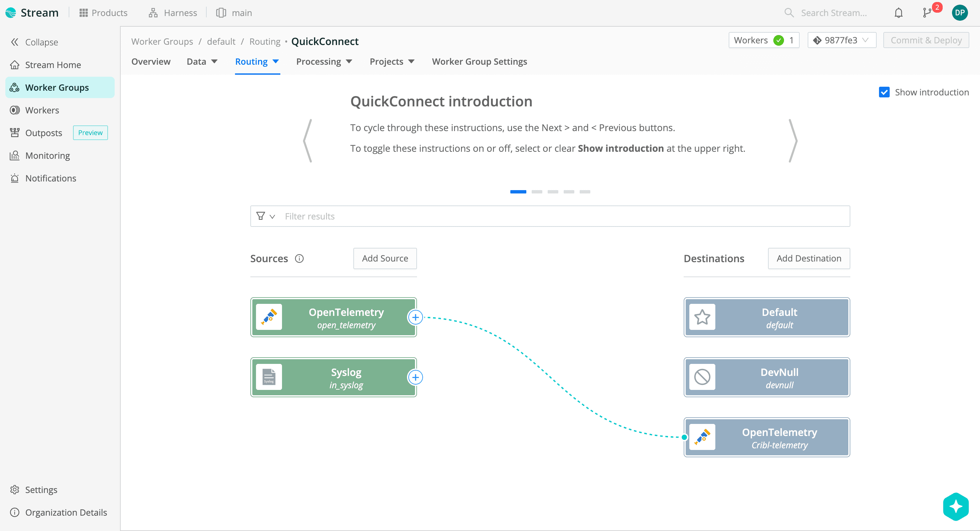Click the search magnifier icon
The height and width of the screenshot is (531, 980).
(x=788, y=13)
